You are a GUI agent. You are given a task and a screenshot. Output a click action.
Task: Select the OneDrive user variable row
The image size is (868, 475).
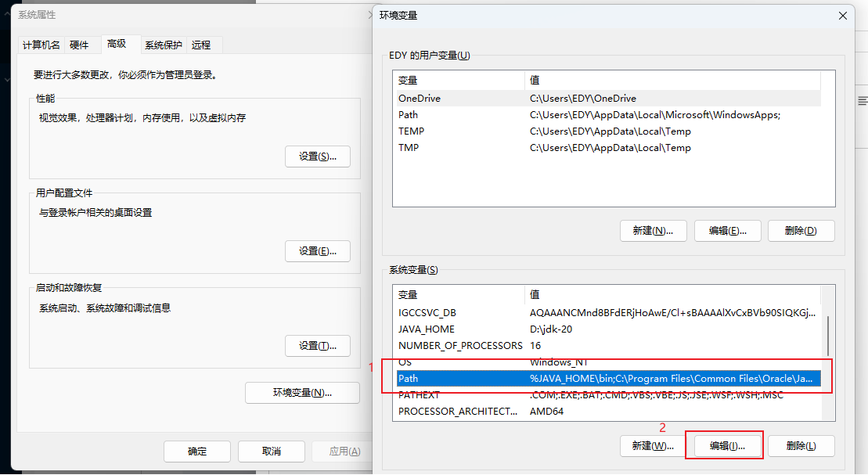[420, 99]
